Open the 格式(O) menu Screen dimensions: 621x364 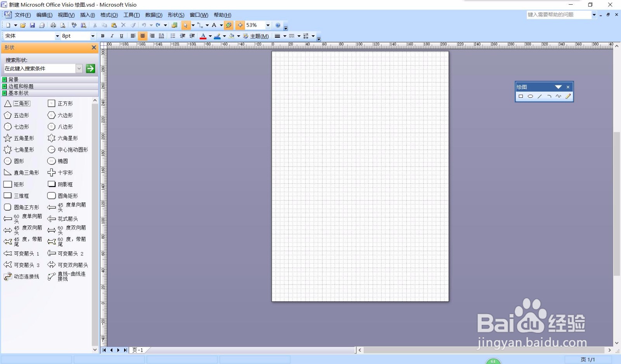109,15
